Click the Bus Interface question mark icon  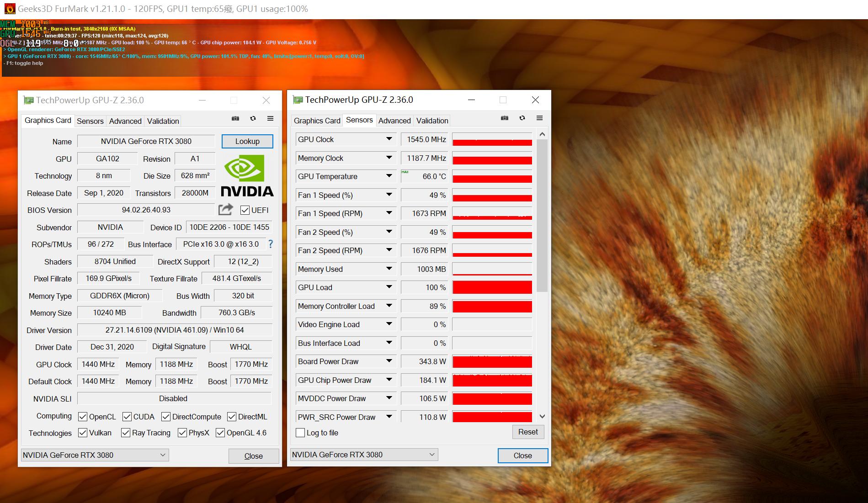(270, 244)
